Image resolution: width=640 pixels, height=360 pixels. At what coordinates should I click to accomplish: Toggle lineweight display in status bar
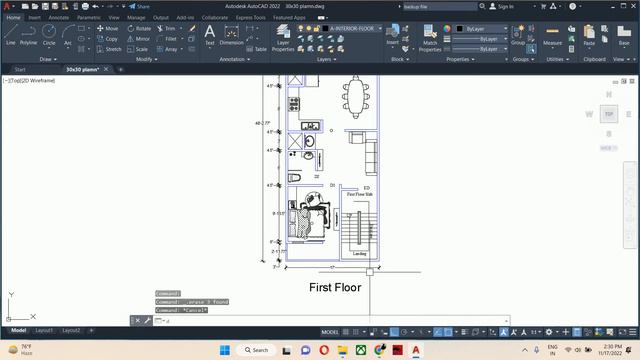[464, 332]
